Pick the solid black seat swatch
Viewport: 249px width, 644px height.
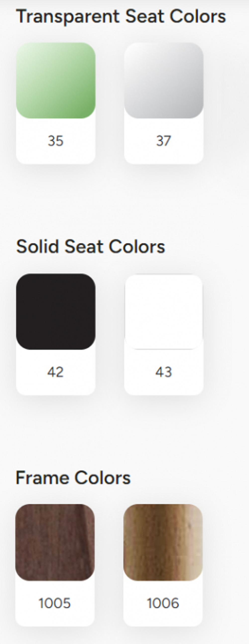(56, 311)
